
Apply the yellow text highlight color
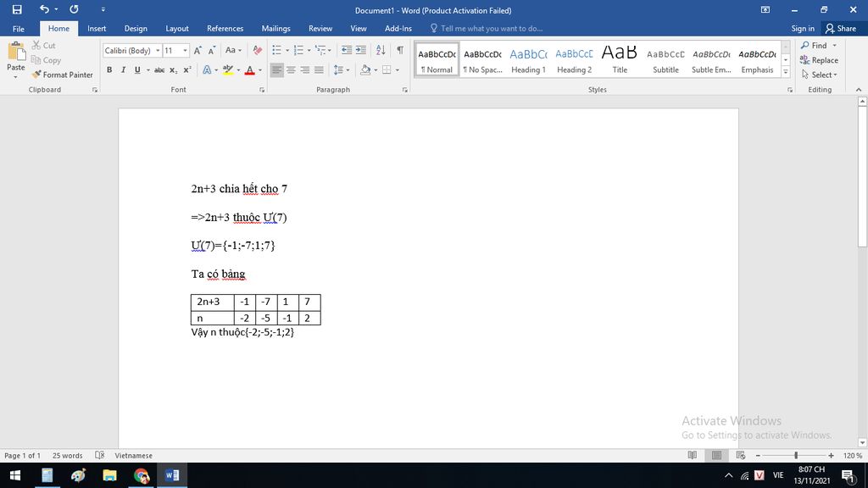click(x=227, y=69)
